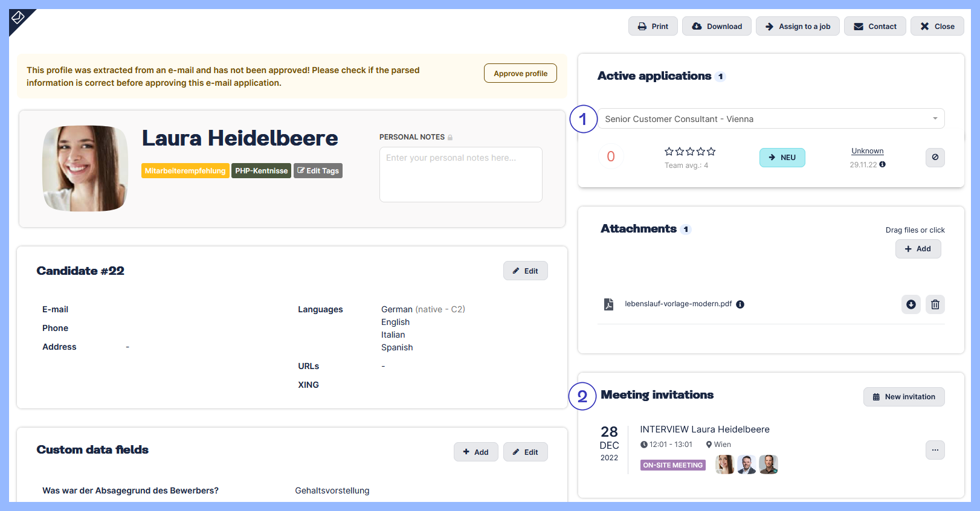980x511 pixels.
Task: Click the reject icon in active application
Action: click(x=935, y=158)
